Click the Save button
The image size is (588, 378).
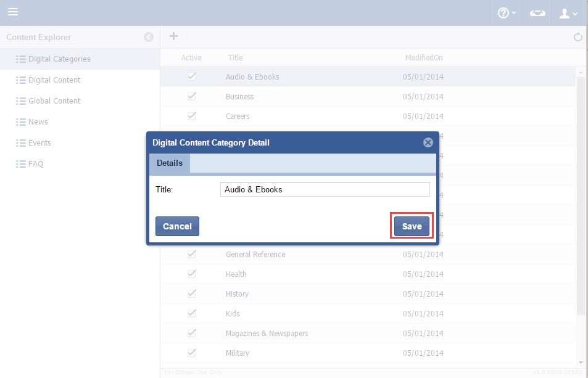412,226
